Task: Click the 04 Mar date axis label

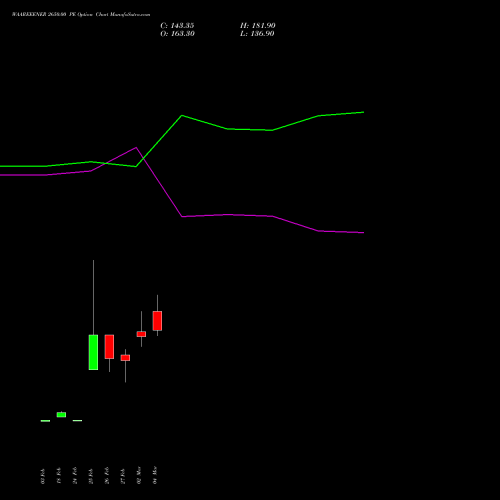Action: [x=155, y=475]
